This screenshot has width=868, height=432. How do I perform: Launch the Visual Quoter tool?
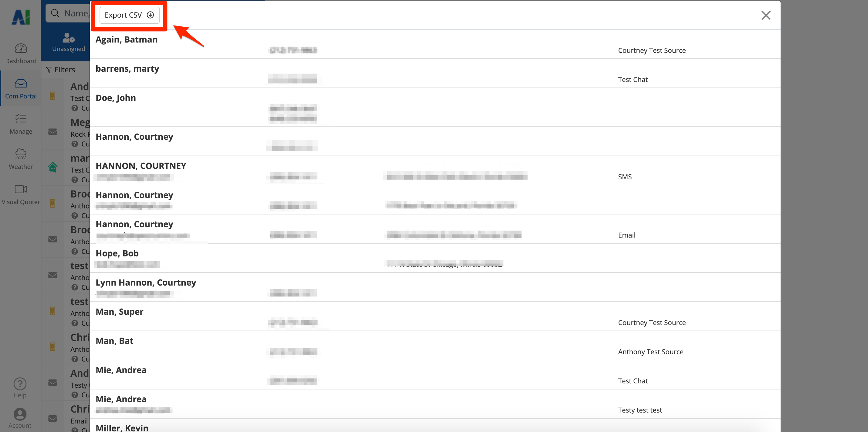(21, 195)
